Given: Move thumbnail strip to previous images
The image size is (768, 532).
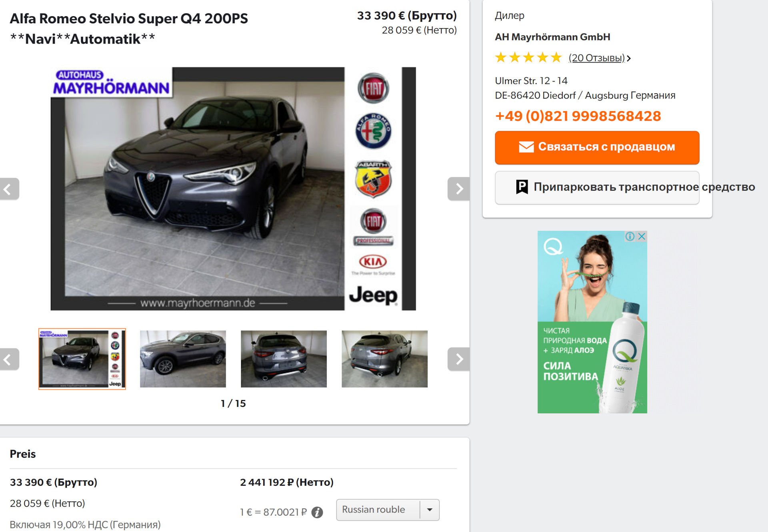Looking at the screenshot, I should pyautogui.click(x=8, y=359).
